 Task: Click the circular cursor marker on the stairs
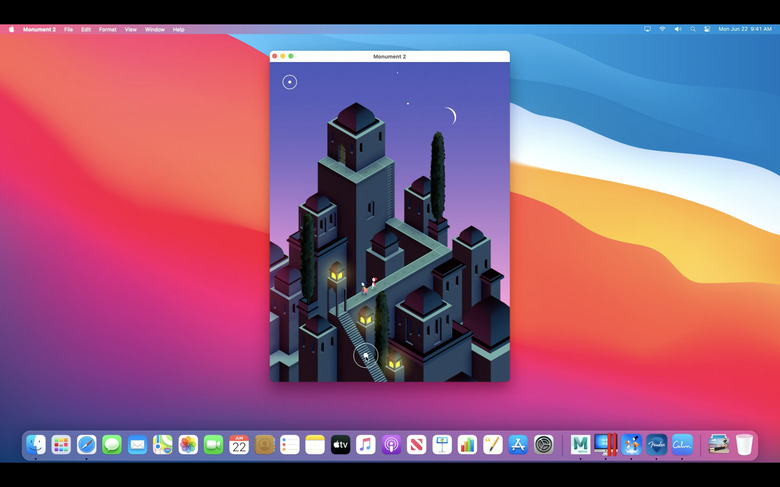pos(366,355)
